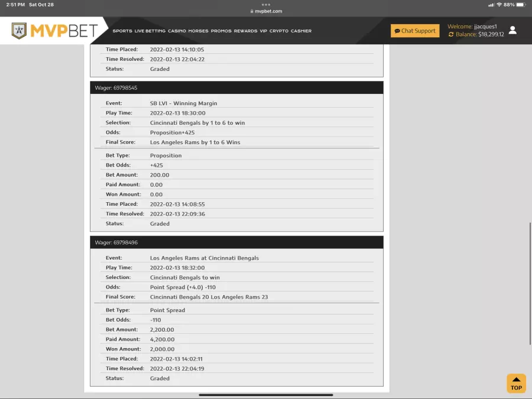Open the user profile icon
Image resolution: width=532 pixels, height=399 pixels.
(512, 30)
